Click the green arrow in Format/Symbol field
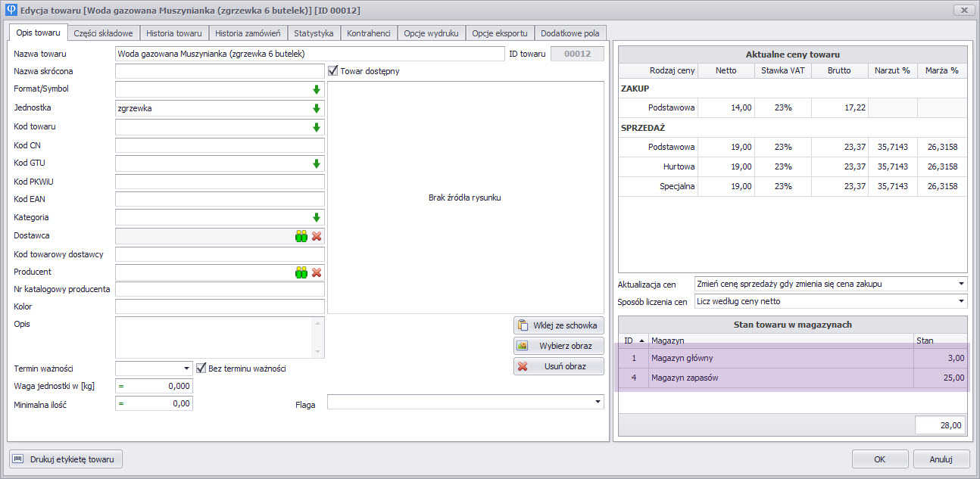Image resolution: width=980 pixels, height=479 pixels. pos(317,90)
